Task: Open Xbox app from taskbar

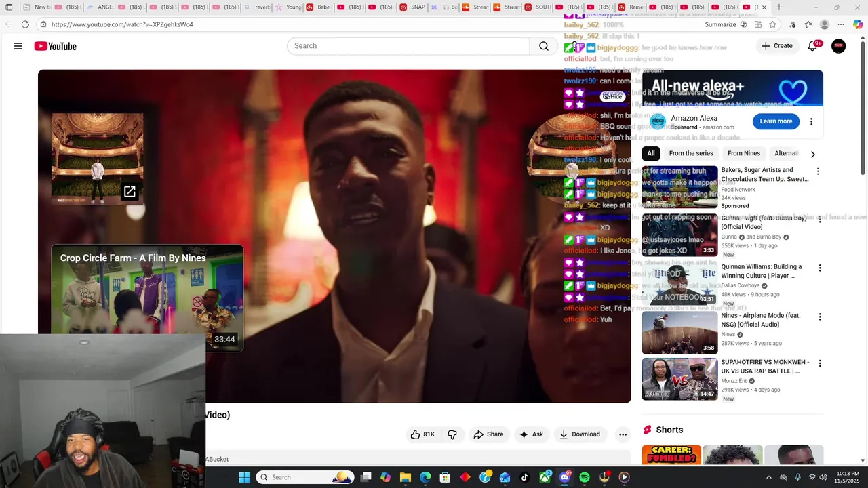Action: click(545, 477)
